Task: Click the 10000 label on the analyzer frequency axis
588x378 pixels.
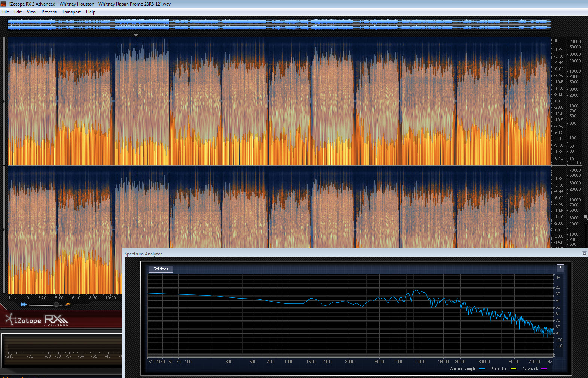Action: [x=420, y=362]
